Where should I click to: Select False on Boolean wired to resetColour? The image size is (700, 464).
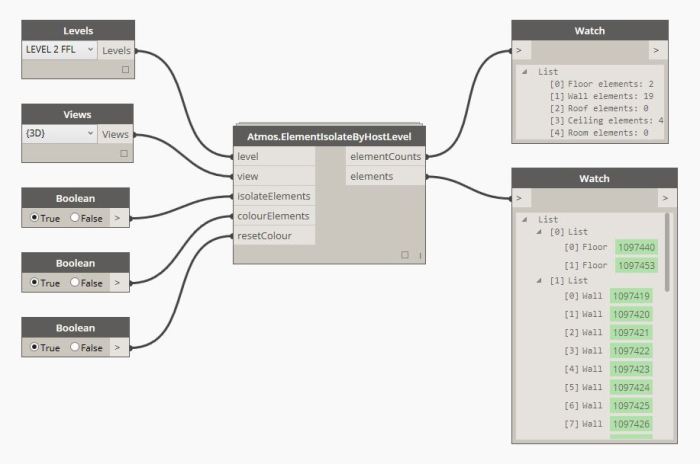pyautogui.click(x=75, y=347)
